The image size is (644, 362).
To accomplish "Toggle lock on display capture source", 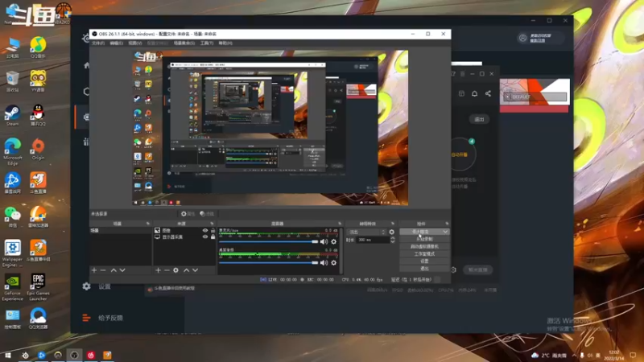I will tap(213, 237).
